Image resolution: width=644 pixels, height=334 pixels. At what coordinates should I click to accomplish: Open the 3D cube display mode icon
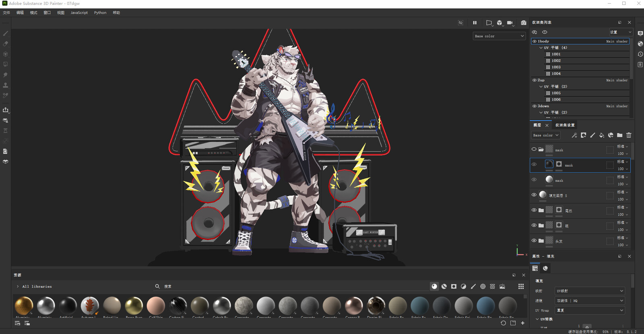click(500, 23)
